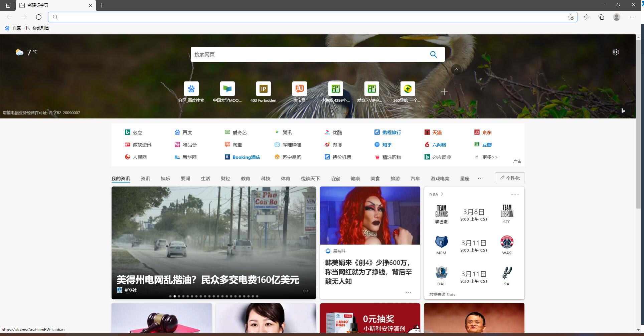
Task: Click the Bing logo on the background image
Action: [x=623, y=110]
